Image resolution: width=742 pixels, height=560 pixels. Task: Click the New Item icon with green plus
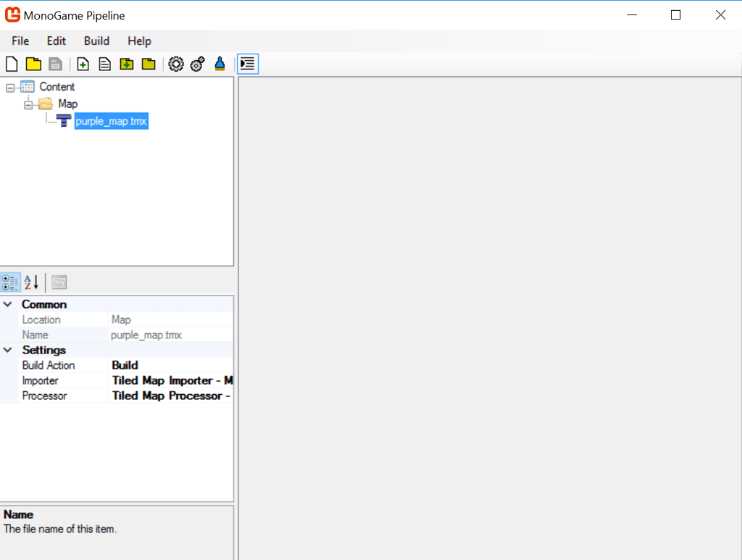point(83,64)
